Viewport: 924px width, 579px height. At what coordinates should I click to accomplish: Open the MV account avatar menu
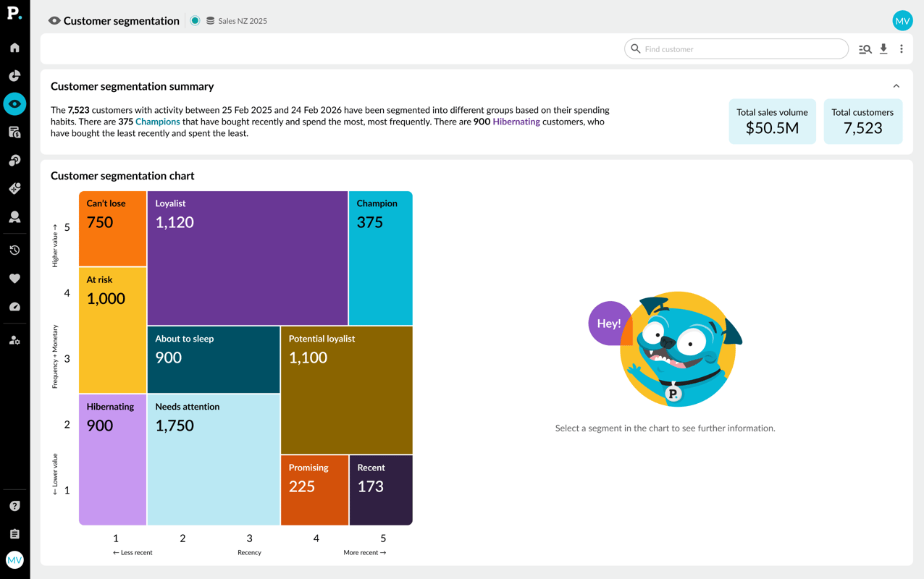(x=902, y=21)
